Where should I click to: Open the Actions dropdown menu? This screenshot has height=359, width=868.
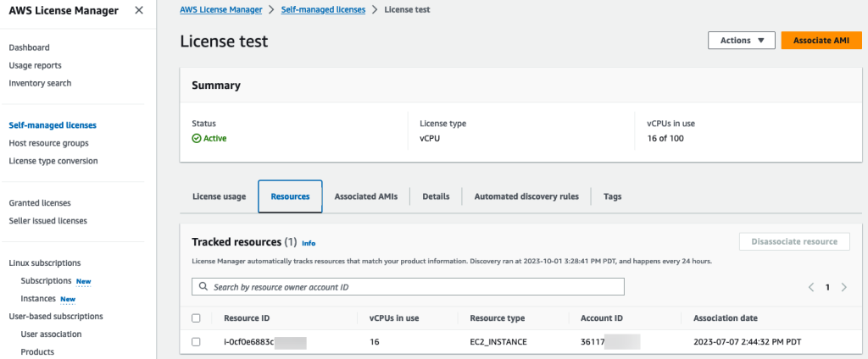point(741,41)
